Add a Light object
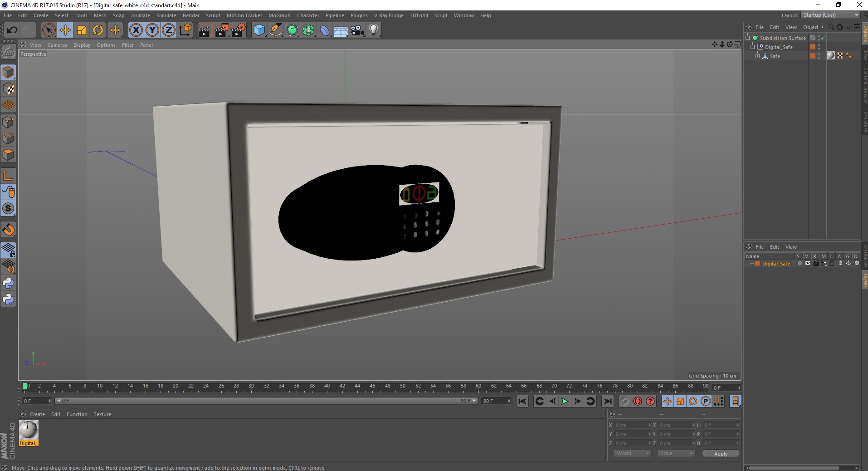The image size is (868, 471). (374, 30)
